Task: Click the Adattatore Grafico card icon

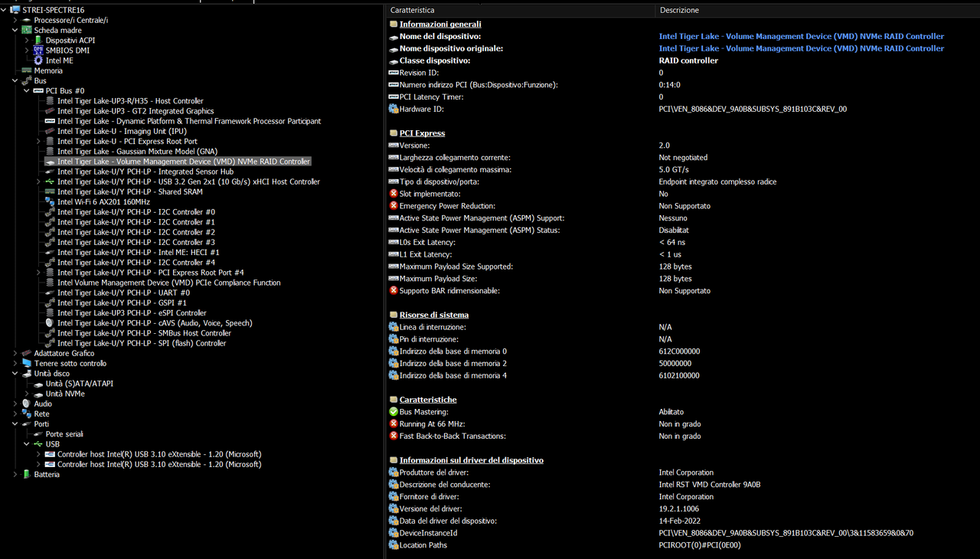Action: (27, 353)
